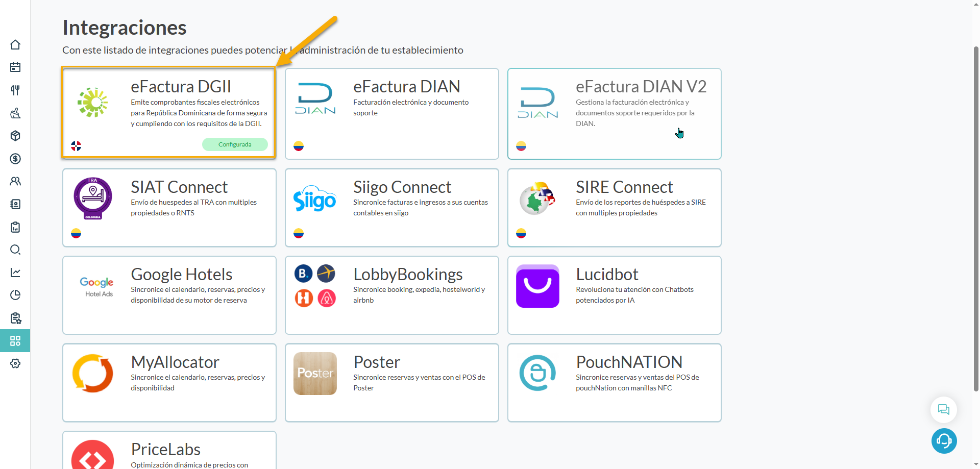
Task: Open the Siigo Connect integration title
Action: [402, 187]
